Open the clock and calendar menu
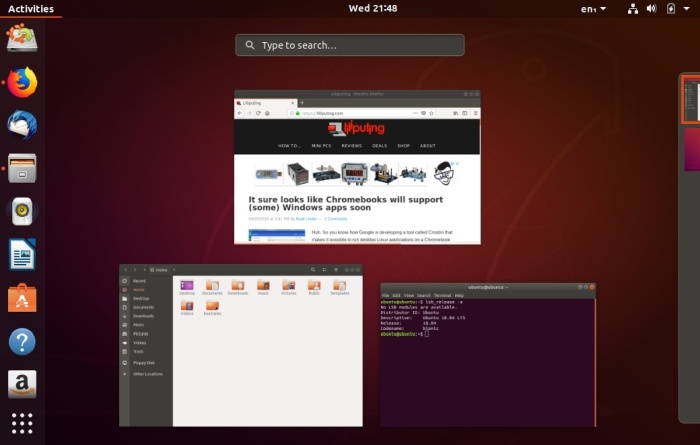 click(x=373, y=8)
